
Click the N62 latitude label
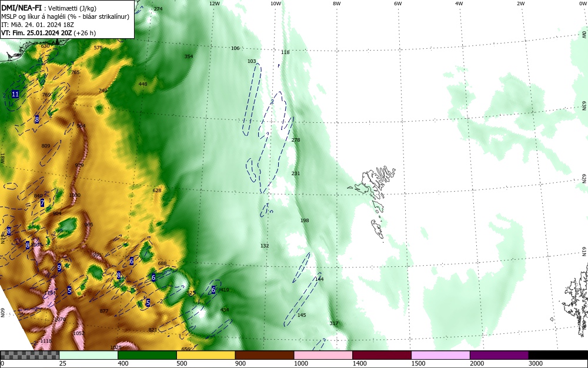[584, 178]
